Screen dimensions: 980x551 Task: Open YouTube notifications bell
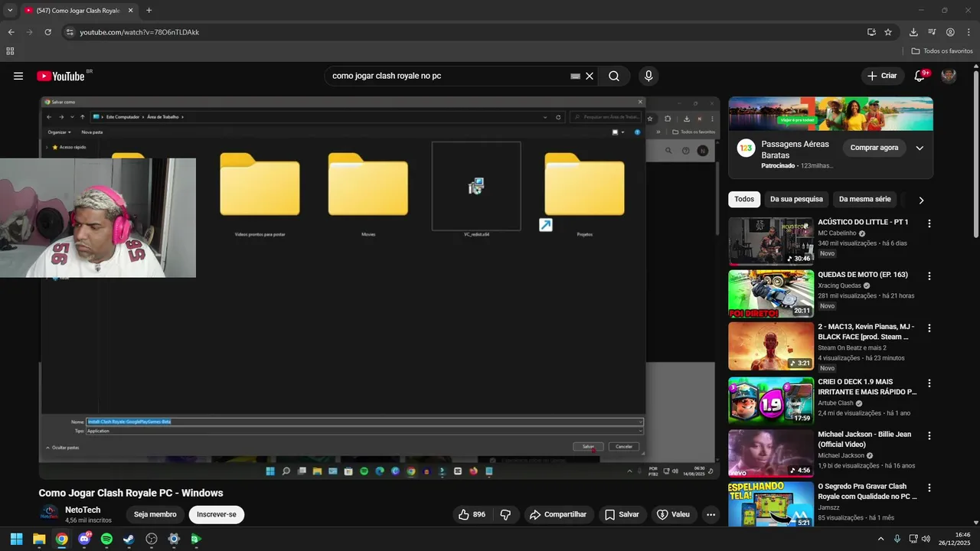pyautogui.click(x=920, y=76)
